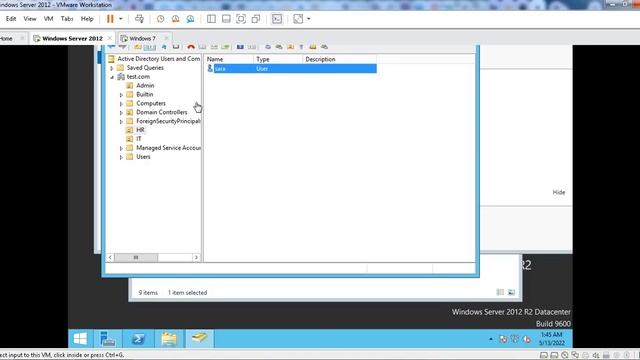This screenshot has height=360, width=640.
Task: Expand the Computers container
Action: 121,104
